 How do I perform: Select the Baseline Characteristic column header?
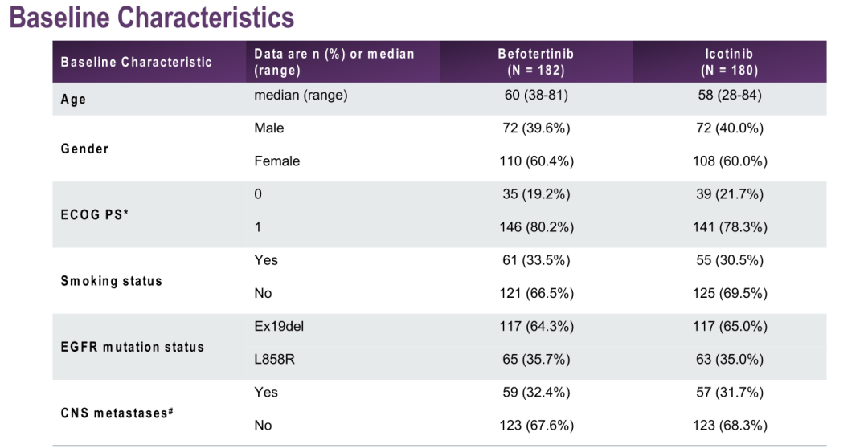[137, 62]
